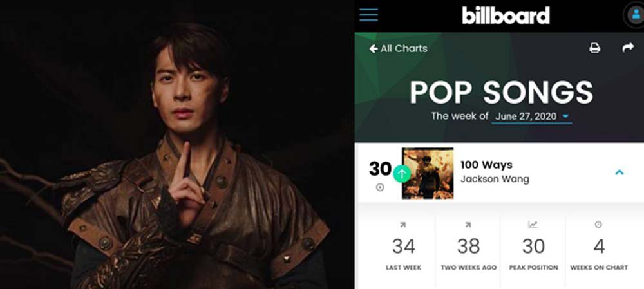Click the user profile icon
644x289 pixels.
click(x=635, y=15)
